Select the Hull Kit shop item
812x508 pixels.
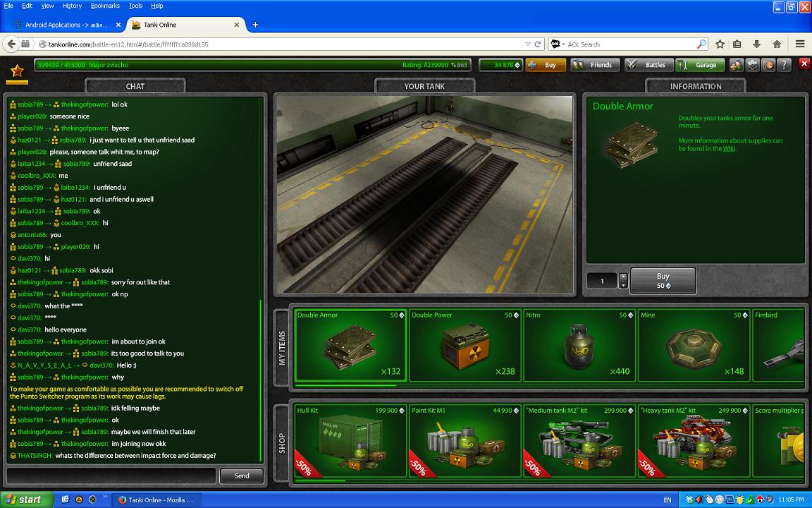pyautogui.click(x=350, y=440)
